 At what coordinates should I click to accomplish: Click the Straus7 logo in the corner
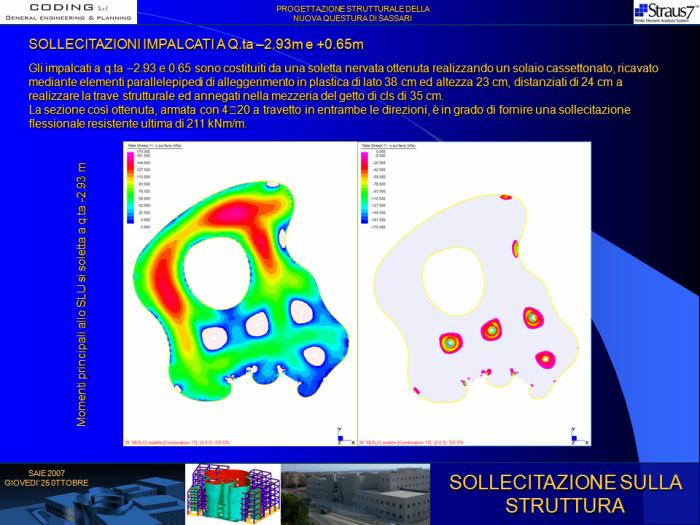tap(664, 11)
